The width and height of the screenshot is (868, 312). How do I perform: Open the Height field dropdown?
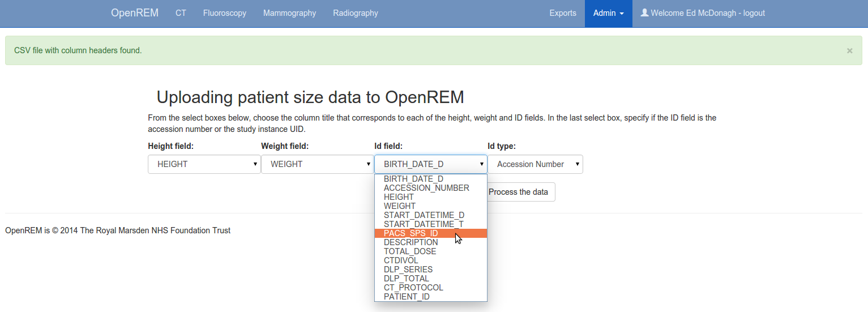click(x=204, y=164)
